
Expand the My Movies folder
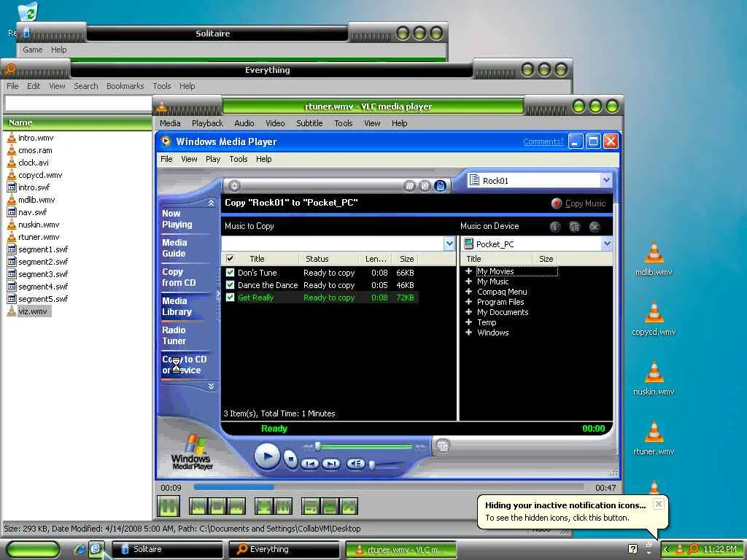click(x=469, y=271)
